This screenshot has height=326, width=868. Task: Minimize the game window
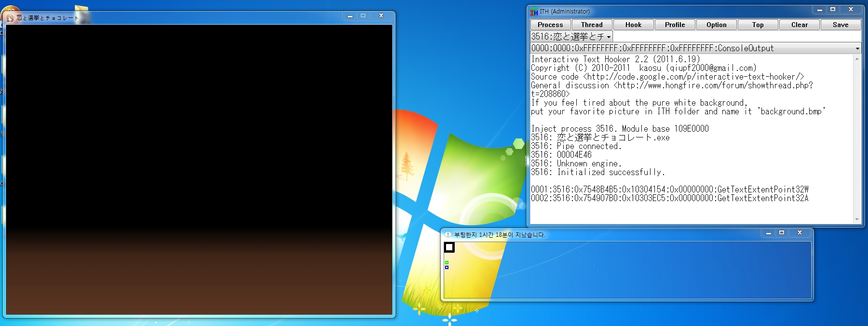350,16
